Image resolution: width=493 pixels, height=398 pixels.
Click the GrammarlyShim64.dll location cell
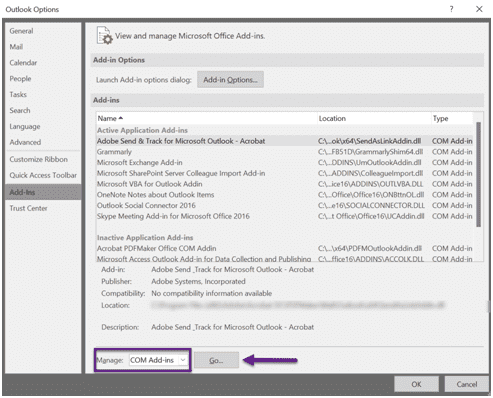point(370,152)
